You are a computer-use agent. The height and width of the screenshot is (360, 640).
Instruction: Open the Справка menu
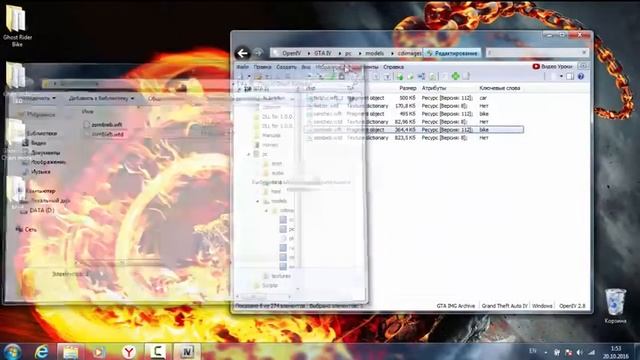[x=393, y=67]
